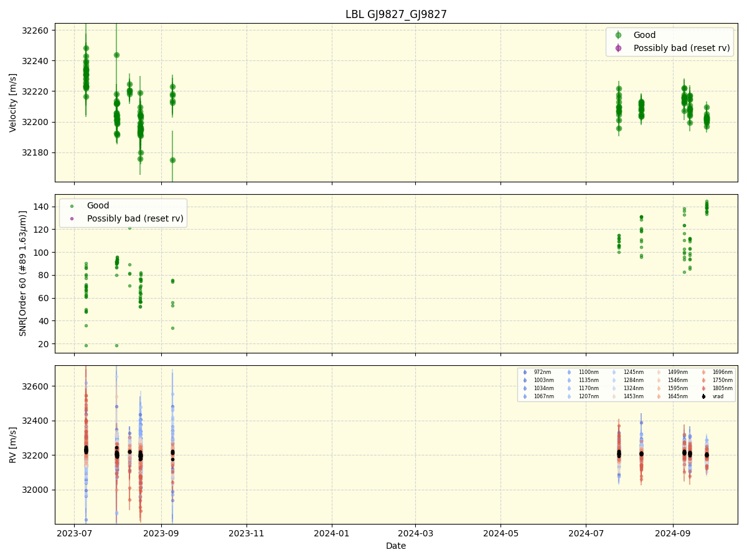This screenshot has height=560, width=747.
Task: Click the 20 SNR tick label
Action: (44, 344)
